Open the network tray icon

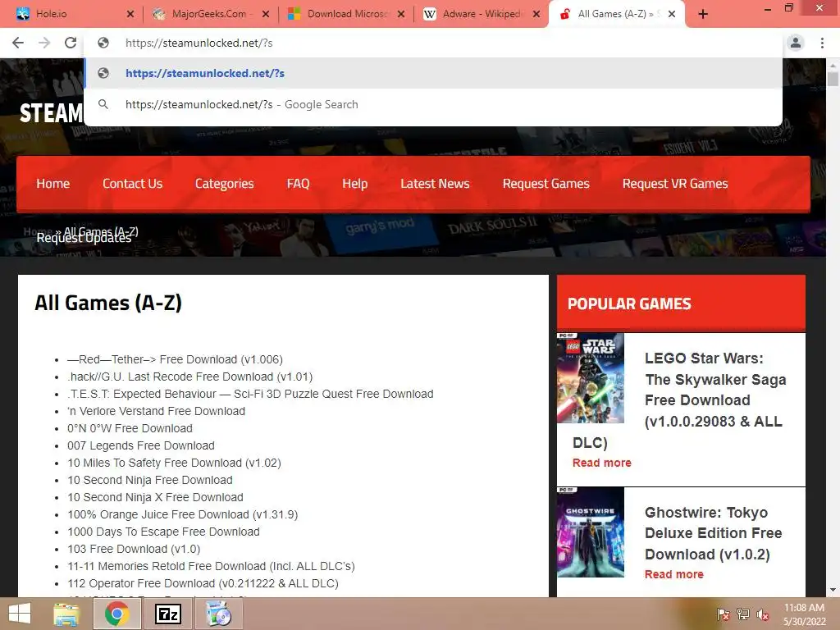click(743, 614)
